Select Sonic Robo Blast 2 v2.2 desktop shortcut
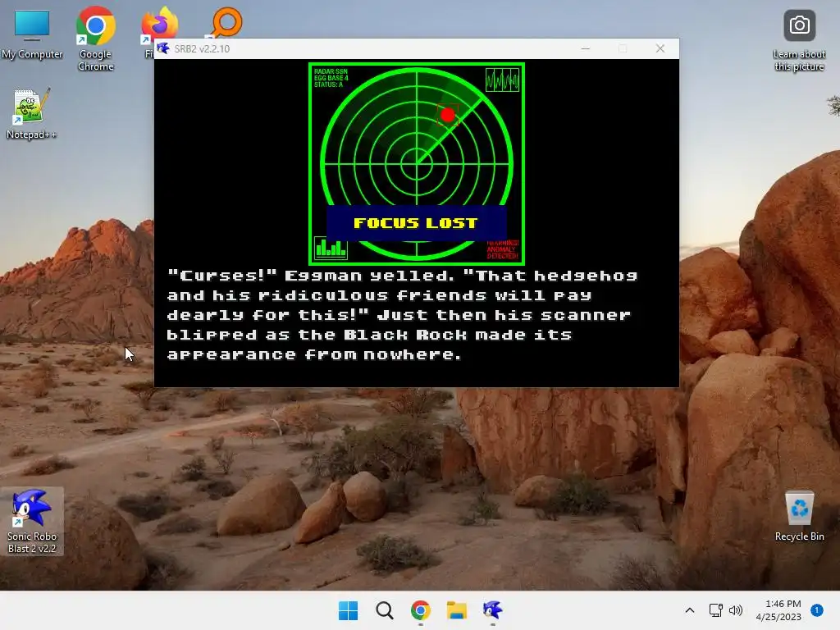The image size is (840, 630). click(32, 521)
